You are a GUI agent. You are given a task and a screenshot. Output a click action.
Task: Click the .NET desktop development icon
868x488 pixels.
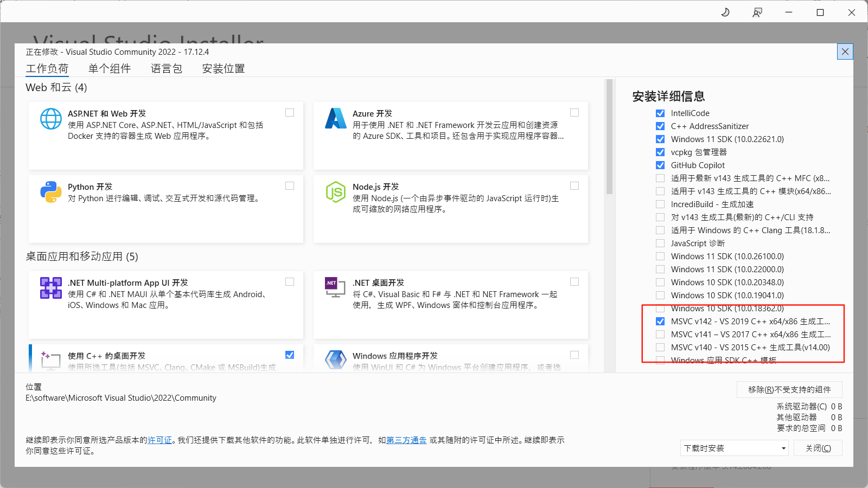(x=335, y=287)
